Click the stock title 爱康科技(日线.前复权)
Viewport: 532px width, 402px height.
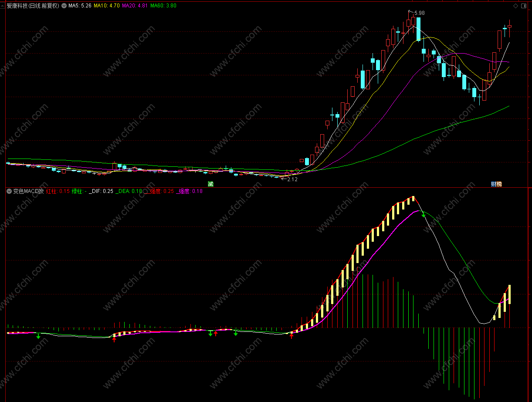pyautogui.click(x=33, y=6)
